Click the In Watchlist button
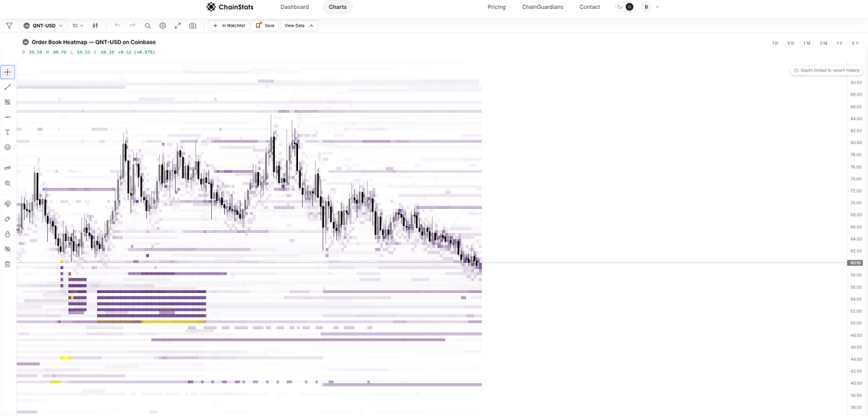 click(x=229, y=25)
